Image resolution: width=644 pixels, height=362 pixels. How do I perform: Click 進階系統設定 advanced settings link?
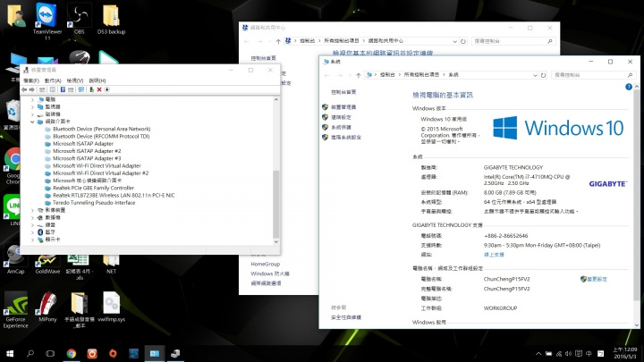346,138
